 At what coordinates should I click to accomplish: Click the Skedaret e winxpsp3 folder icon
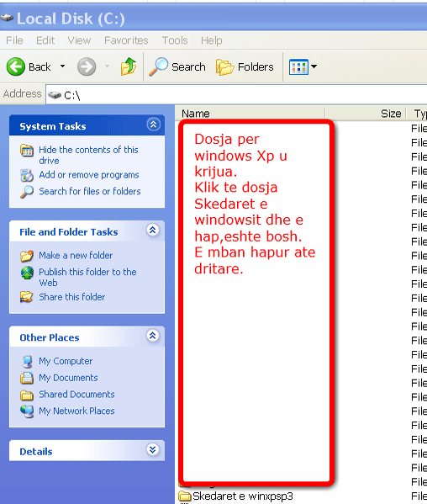coord(185,496)
